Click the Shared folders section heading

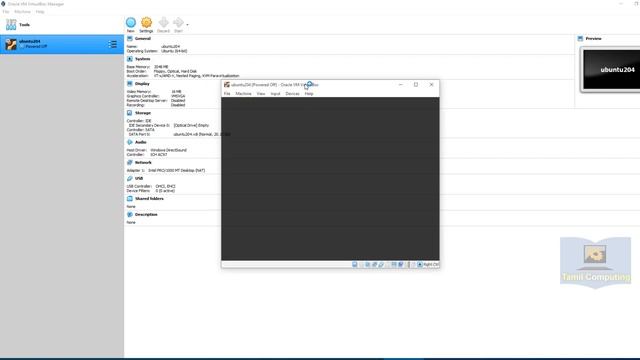149,198
